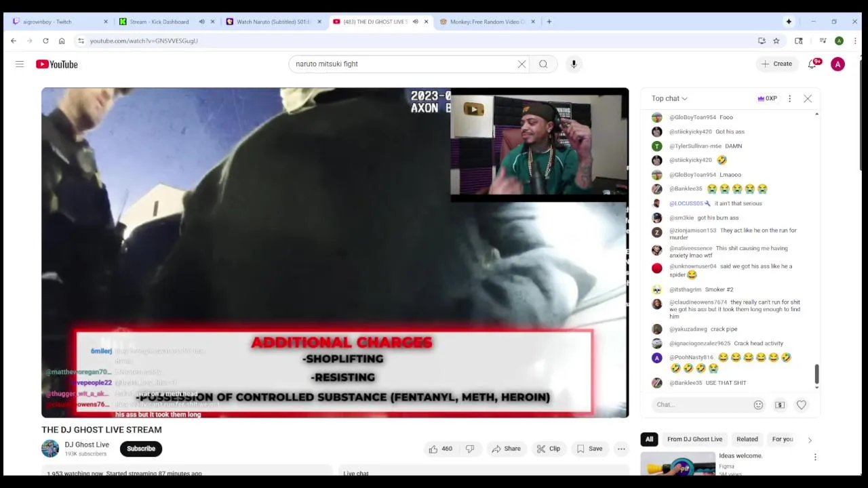Select the From DJ Ghost Live chip
Screen dimensions: 868x488
(694, 439)
